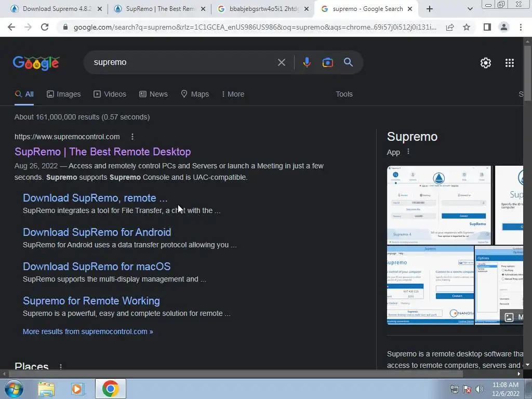The height and width of the screenshot is (399, 532).
Task: Clear the search box text
Action: click(x=281, y=62)
